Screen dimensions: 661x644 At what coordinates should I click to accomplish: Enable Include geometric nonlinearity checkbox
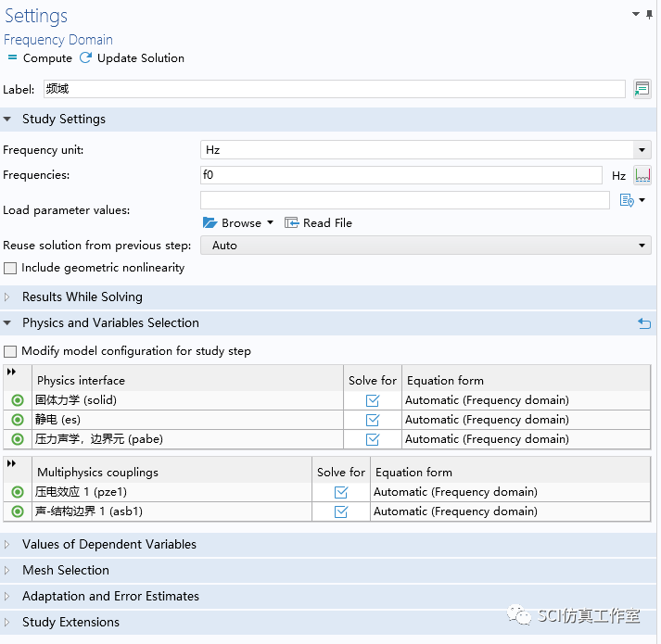click(x=10, y=269)
